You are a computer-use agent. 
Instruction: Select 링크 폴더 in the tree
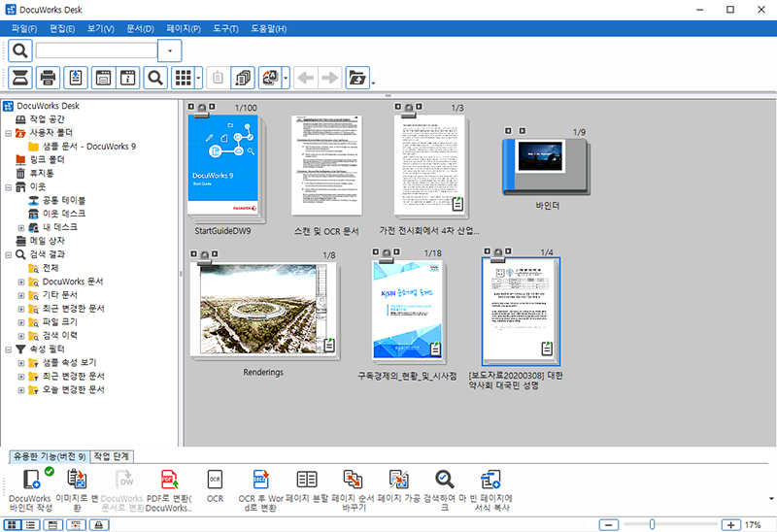pos(47,160)
